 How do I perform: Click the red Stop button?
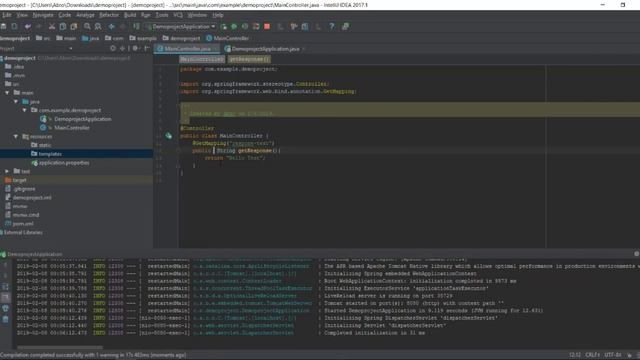click(267, 27)
